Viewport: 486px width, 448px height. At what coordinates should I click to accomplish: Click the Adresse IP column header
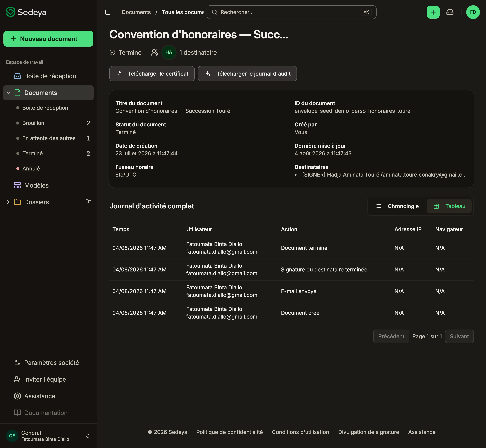pos(408,229)
